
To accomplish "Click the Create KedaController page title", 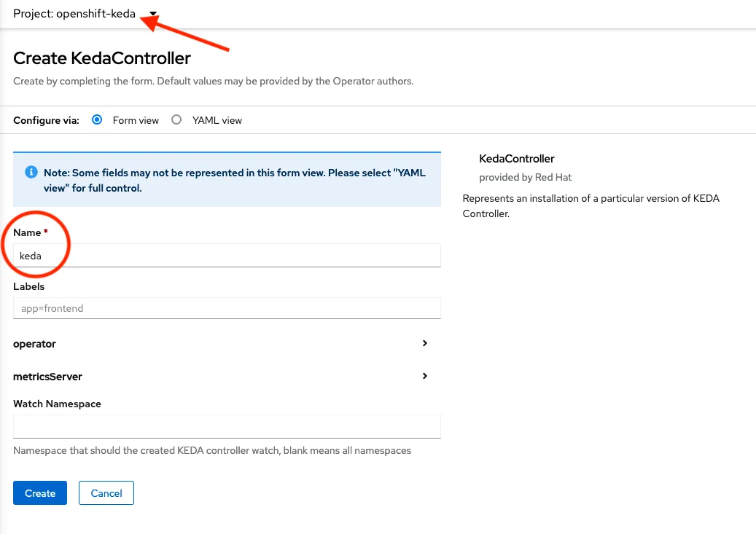I will (101, 58).
